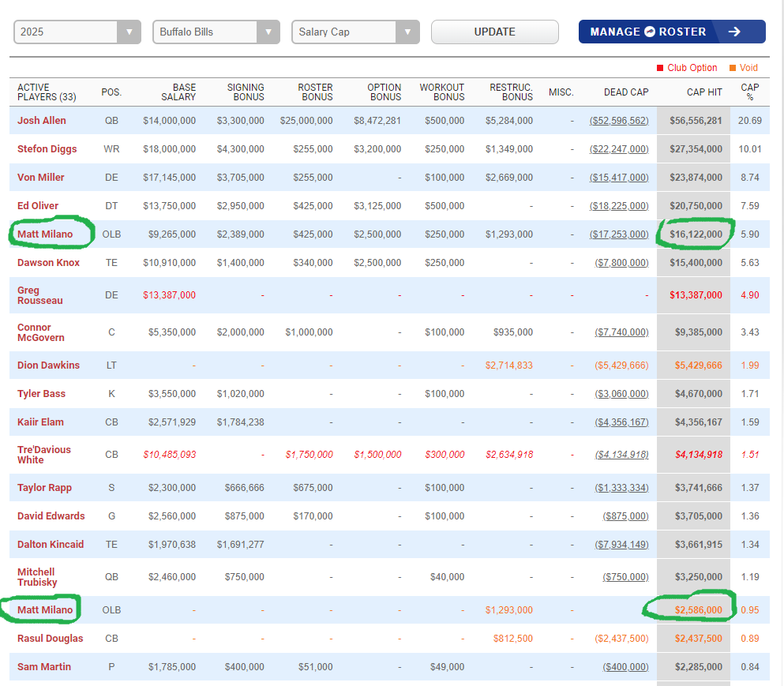The height and width of the screenshot is (686, 784).
Task: Select Stefon Diggs' $27,354,000 cap hit
Action: 696,149
